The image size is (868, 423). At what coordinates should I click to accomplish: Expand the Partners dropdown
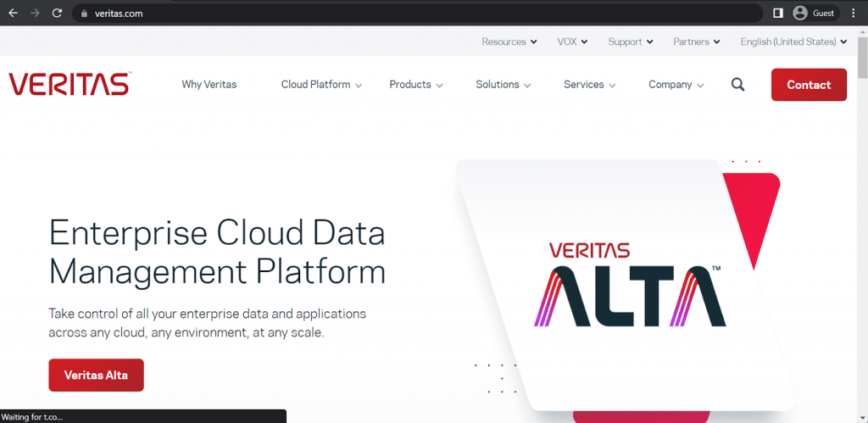[x=697, y=42]
